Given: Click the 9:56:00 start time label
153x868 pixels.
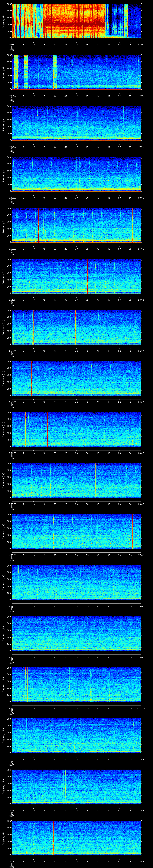Looking at the screenshot, I should point(12,555).
